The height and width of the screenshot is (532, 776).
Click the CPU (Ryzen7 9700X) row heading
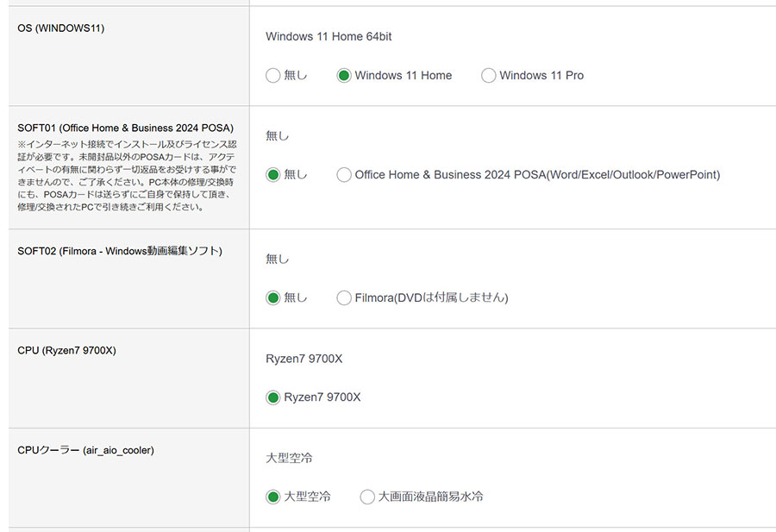[66, 351]
